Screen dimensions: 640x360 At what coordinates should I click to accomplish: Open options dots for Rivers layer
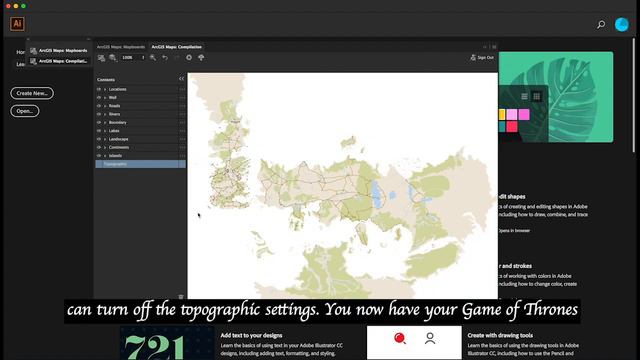pyautogui.click(x=182, y=114)
